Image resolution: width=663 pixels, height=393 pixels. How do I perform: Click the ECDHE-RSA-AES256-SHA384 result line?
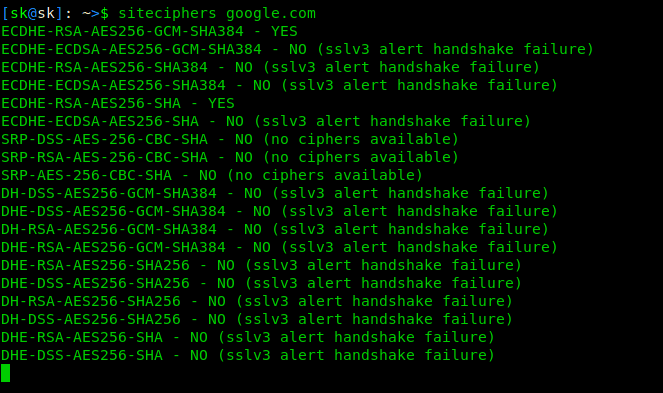(271, 67)
